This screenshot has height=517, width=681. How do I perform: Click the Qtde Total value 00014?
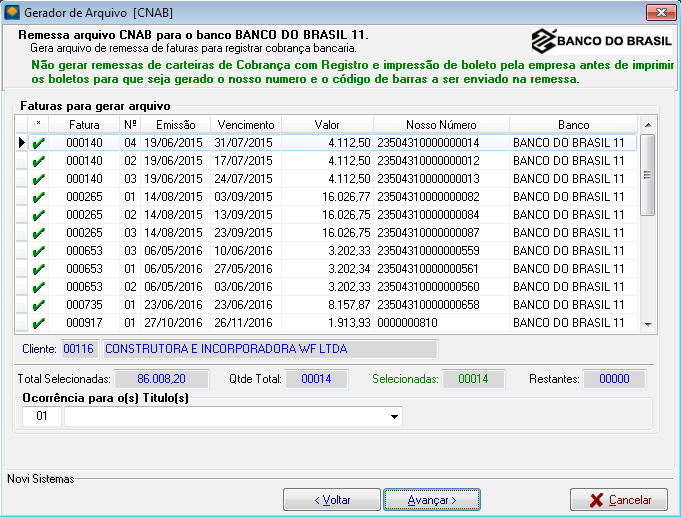(x=316, y=379)
